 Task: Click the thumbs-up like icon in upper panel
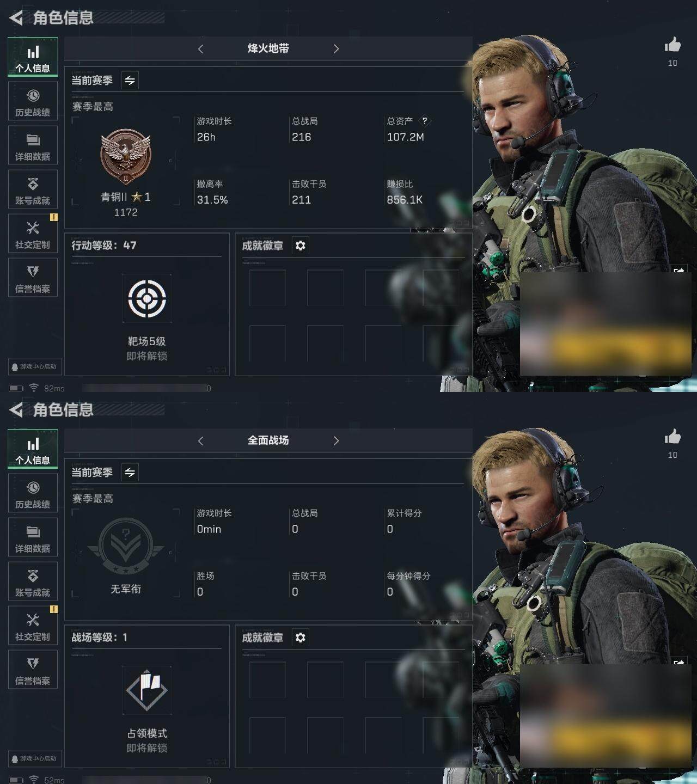[x=672, y=45]
